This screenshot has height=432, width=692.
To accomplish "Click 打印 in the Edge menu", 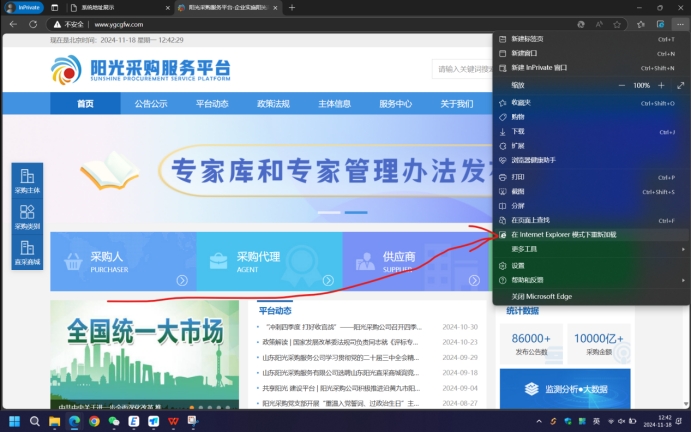I will click(x=518, y=177).
